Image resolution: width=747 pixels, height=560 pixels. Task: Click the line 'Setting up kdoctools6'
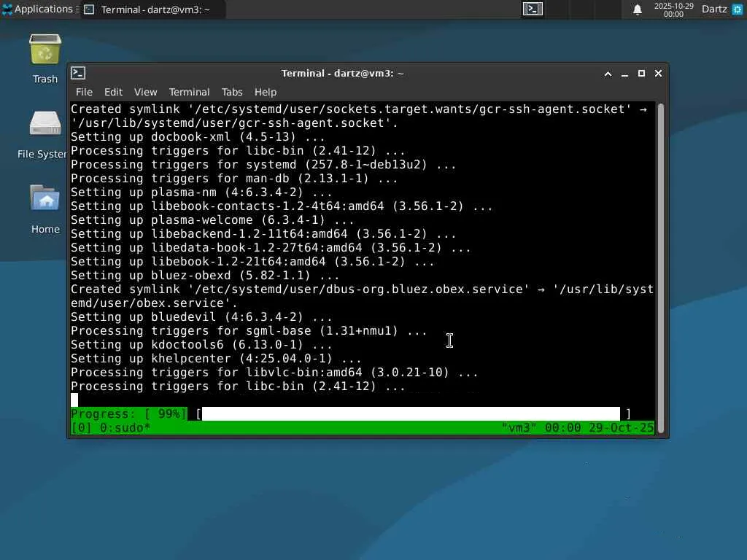pyautogui.click(x=201, y=345)
